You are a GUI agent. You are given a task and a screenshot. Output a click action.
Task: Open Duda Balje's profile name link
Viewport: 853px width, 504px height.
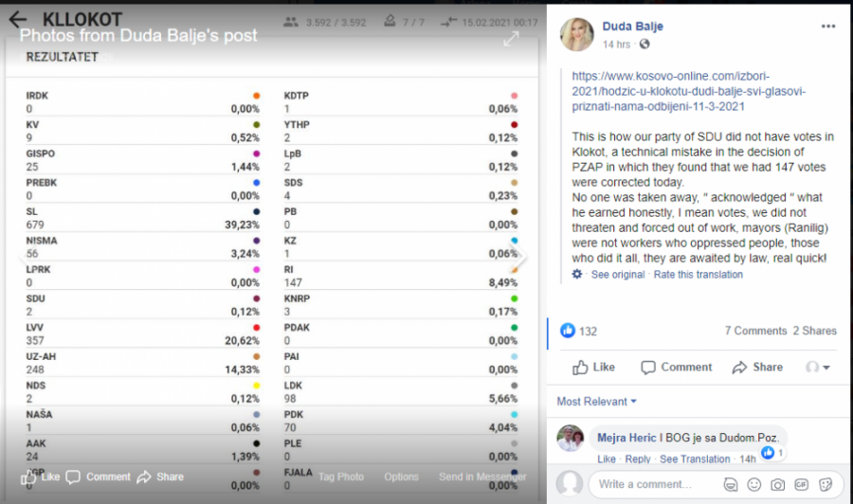(x=633, y=27)
